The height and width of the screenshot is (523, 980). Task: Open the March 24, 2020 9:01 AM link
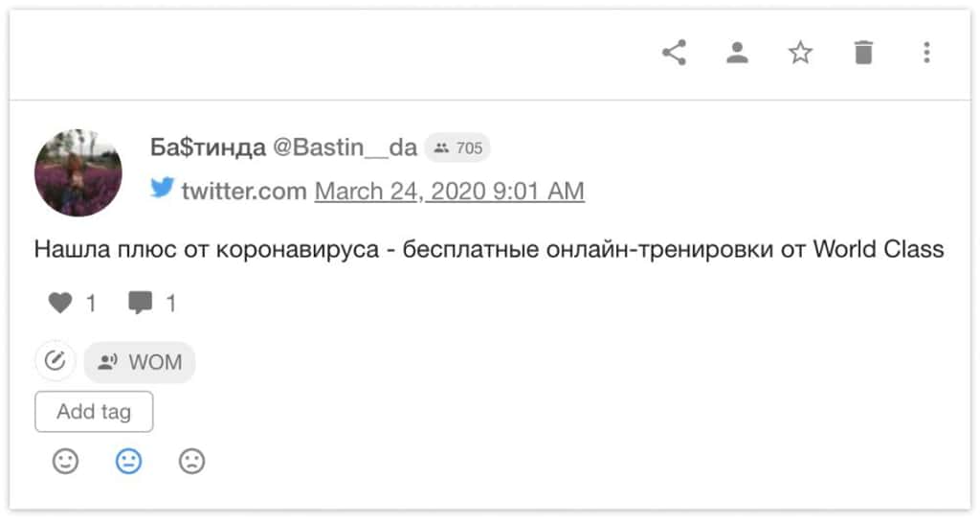pos(450,191)
